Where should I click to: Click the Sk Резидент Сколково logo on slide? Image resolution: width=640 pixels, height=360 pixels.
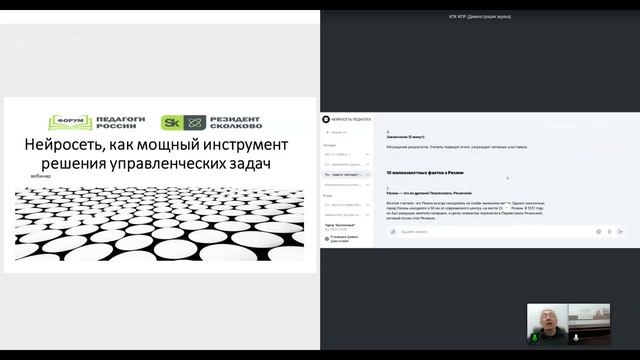211,122
